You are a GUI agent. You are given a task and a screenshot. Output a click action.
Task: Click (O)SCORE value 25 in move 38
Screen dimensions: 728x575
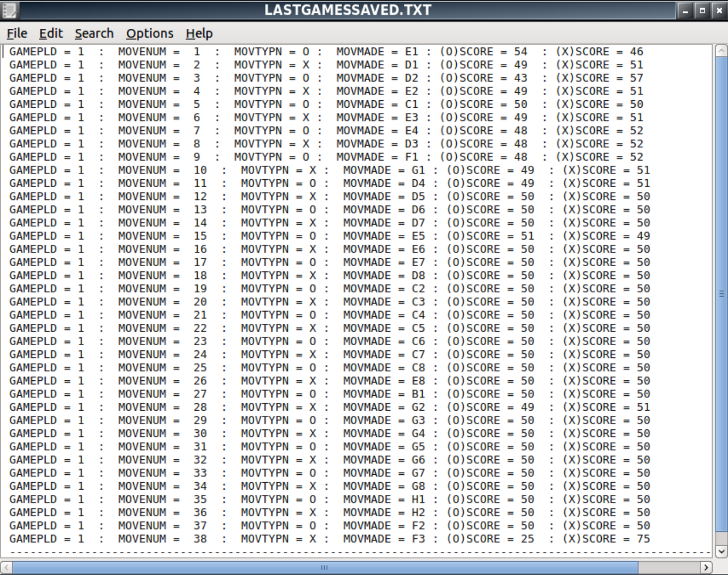click(x=528, y=539)
